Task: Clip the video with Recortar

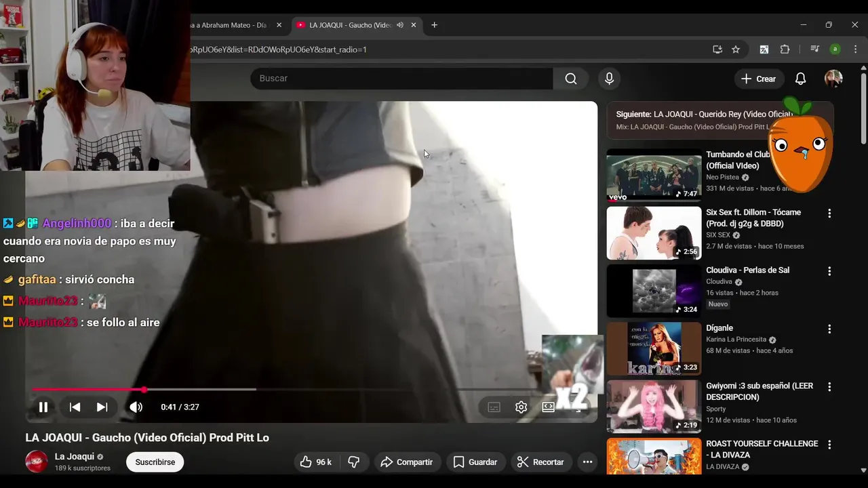Action: pyautogui.click(x=541, y=462)
